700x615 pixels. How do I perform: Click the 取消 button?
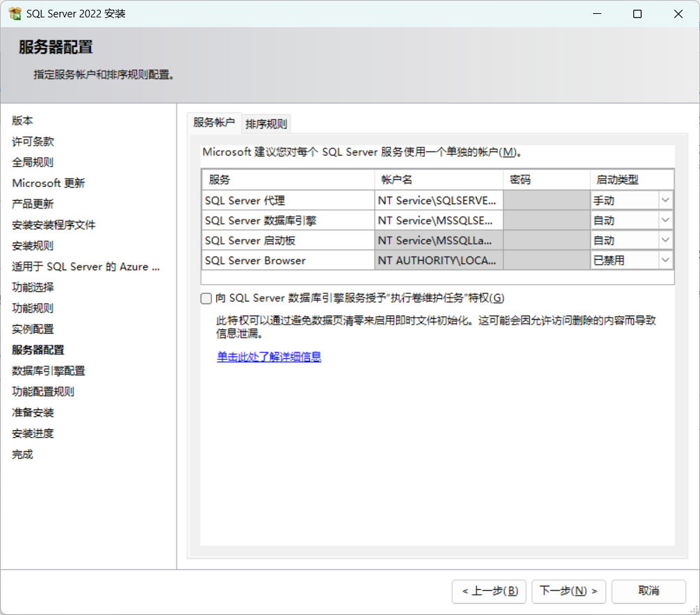[x=648, y=591]
